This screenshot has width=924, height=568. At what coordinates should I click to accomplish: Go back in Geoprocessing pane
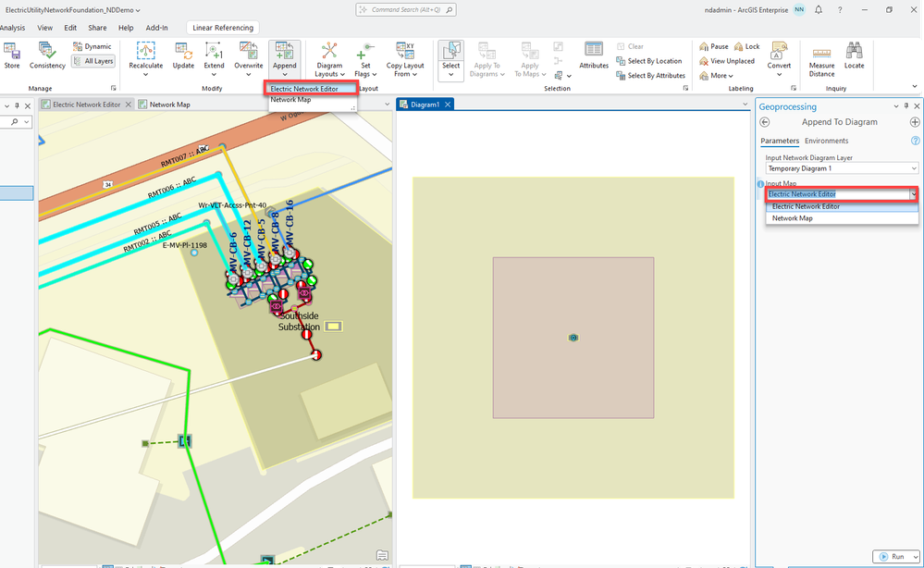[765, 122]
